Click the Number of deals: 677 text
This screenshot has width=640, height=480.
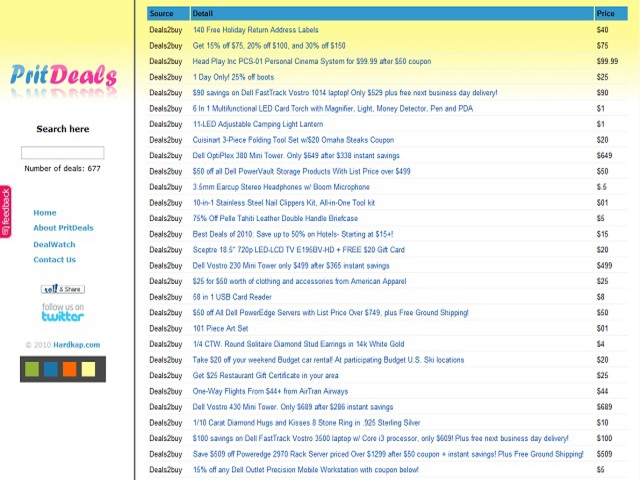pyautogui.click(x=62, y=169)
